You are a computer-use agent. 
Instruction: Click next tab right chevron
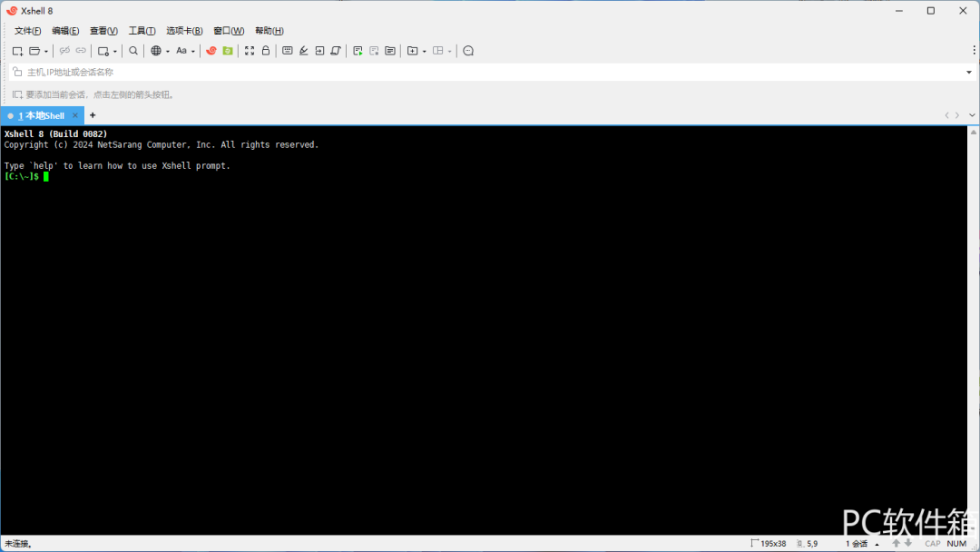coord(957,115)
